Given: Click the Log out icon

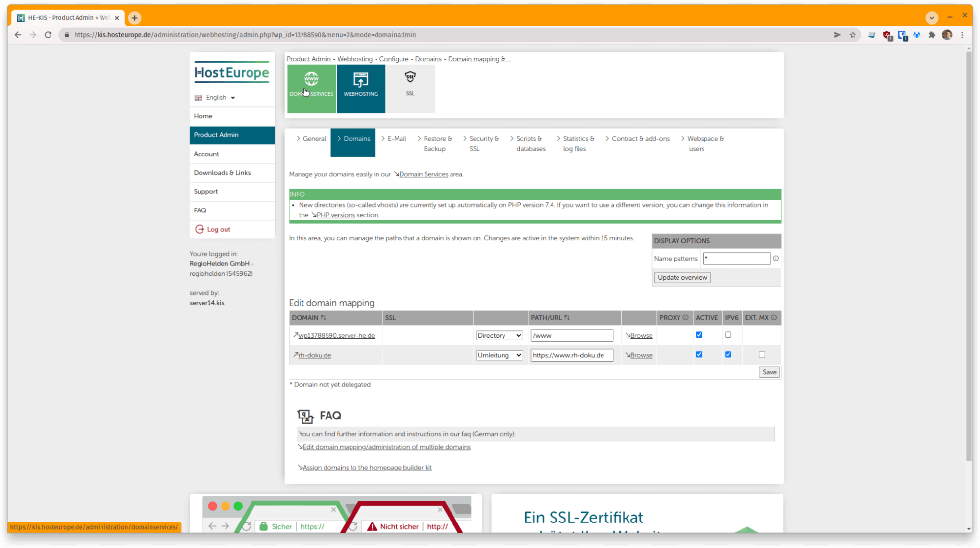Looking at the screenshot, I should 200,229.
